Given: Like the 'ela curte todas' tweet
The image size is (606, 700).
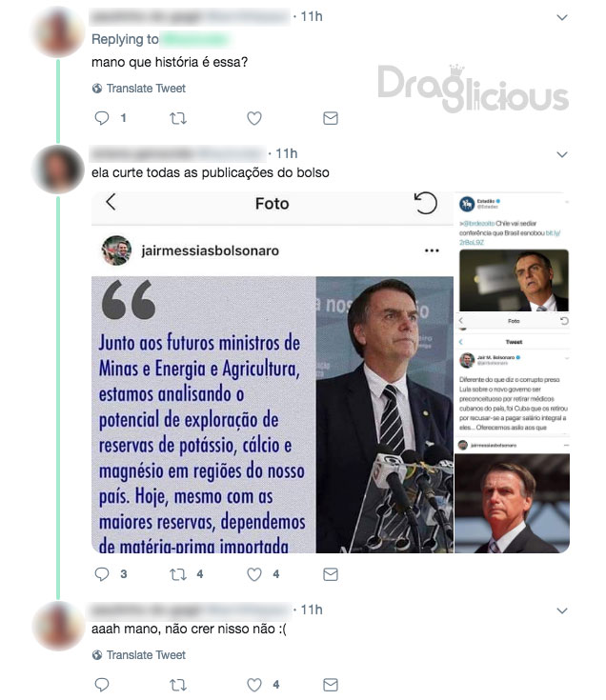Looking at the screenshot, I should point(254,574).
